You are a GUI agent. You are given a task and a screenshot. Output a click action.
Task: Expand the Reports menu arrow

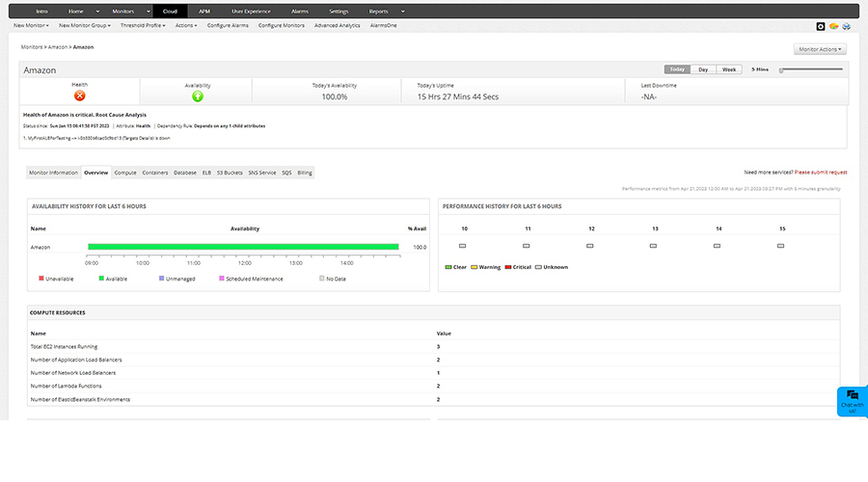click(x=402, y=11)
